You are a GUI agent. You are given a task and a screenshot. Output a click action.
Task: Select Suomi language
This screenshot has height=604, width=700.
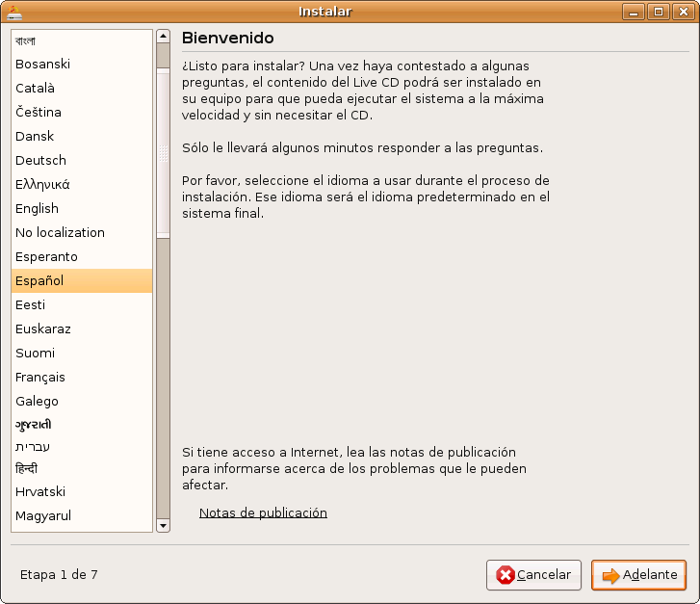[82, 354]
